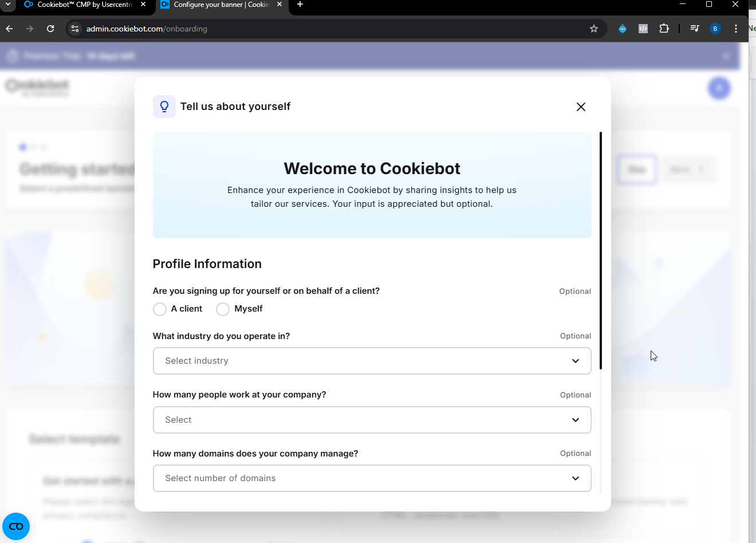756x543 pixels.
Task: Click the lightbulb icon in the dialog header
Action: [x=164, y=107]
